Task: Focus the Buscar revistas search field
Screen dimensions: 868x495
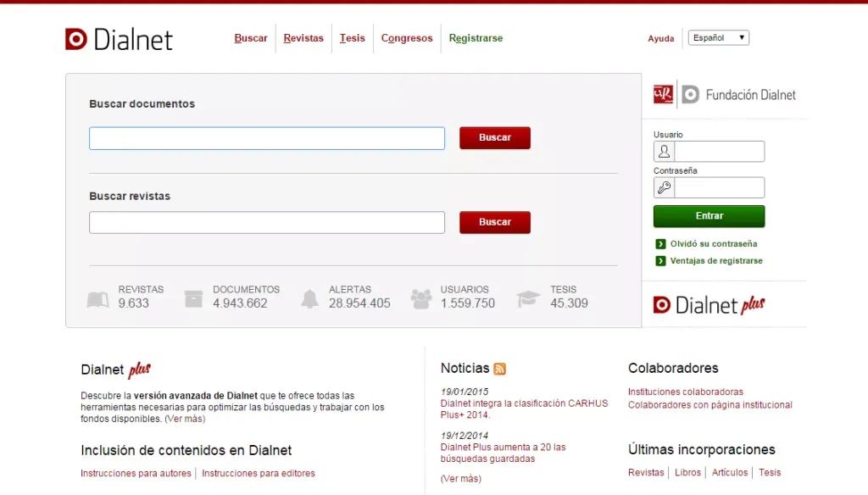Action: (x=267, y=223)
